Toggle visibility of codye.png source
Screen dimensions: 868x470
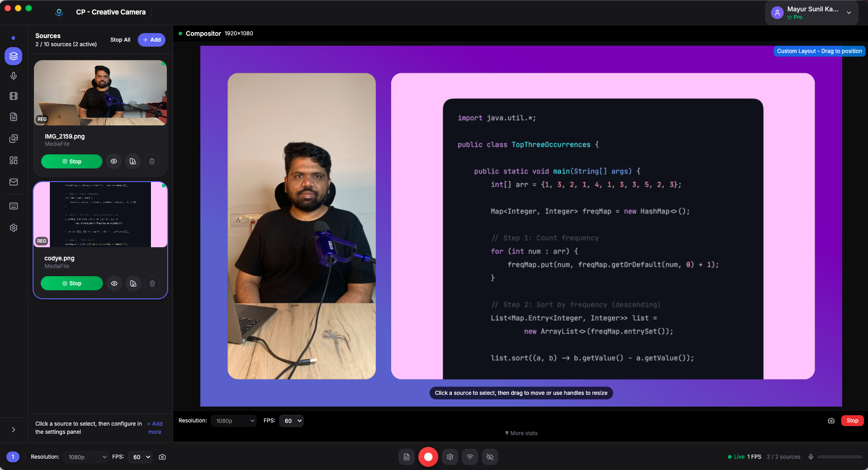click(x=113, y=283)
